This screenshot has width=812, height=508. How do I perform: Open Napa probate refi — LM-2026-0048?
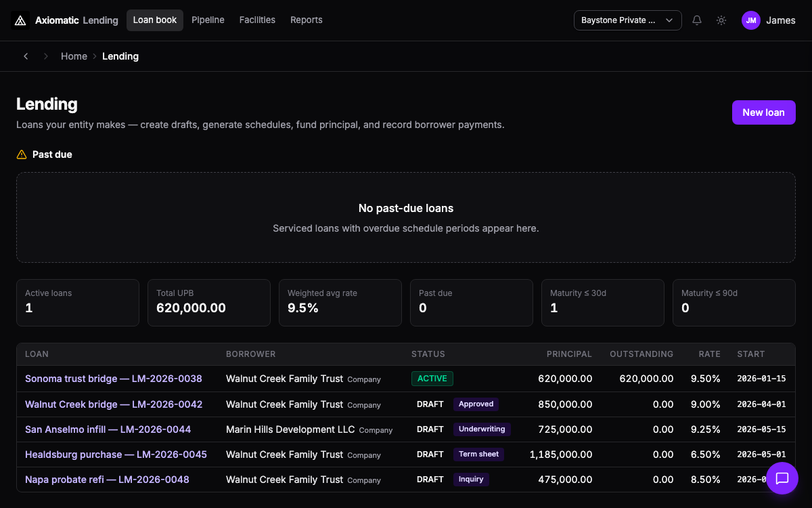107,480
